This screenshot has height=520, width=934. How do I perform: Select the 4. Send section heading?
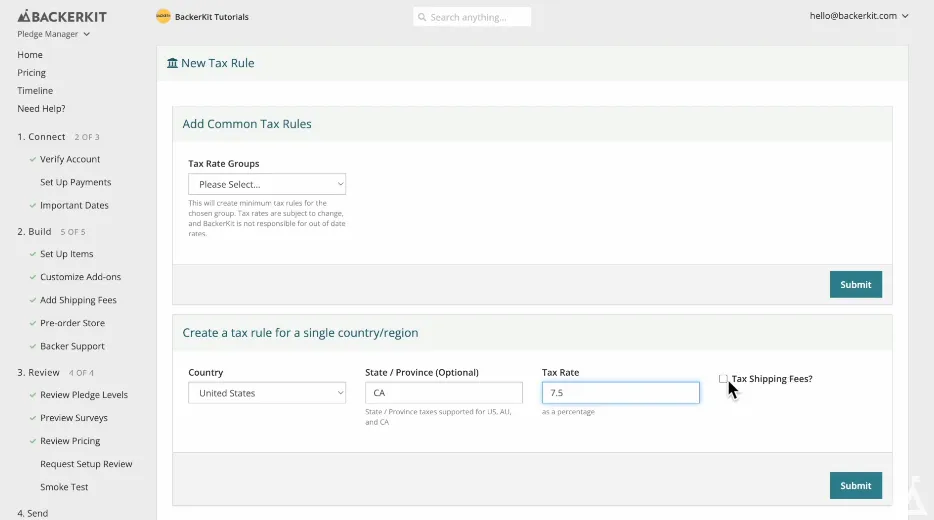point(32,513)
